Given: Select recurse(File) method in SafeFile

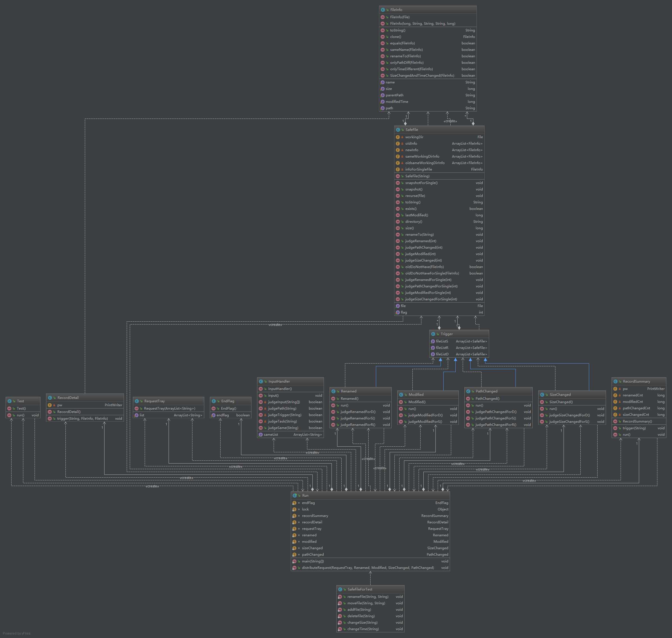Looking at the screenshot, I should pos(439,196).
